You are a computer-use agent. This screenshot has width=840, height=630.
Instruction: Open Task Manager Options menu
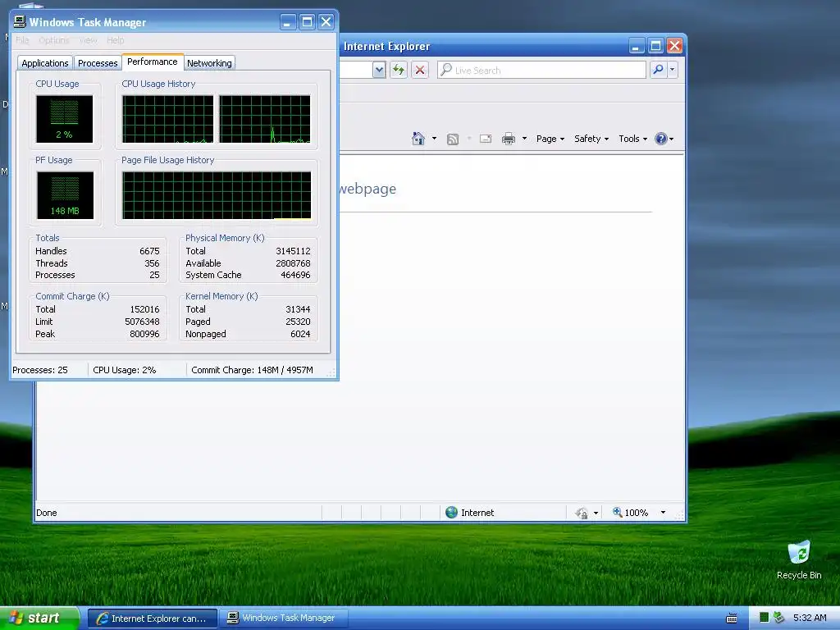point(53,40)
